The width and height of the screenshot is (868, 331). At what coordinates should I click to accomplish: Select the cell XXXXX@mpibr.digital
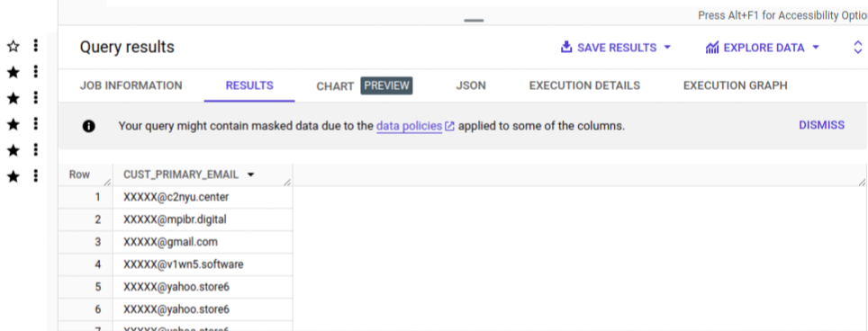point(203,219)
